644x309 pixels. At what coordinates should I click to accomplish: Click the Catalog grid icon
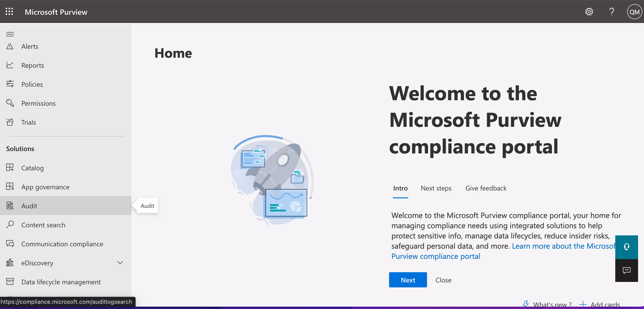coord(10,168)
